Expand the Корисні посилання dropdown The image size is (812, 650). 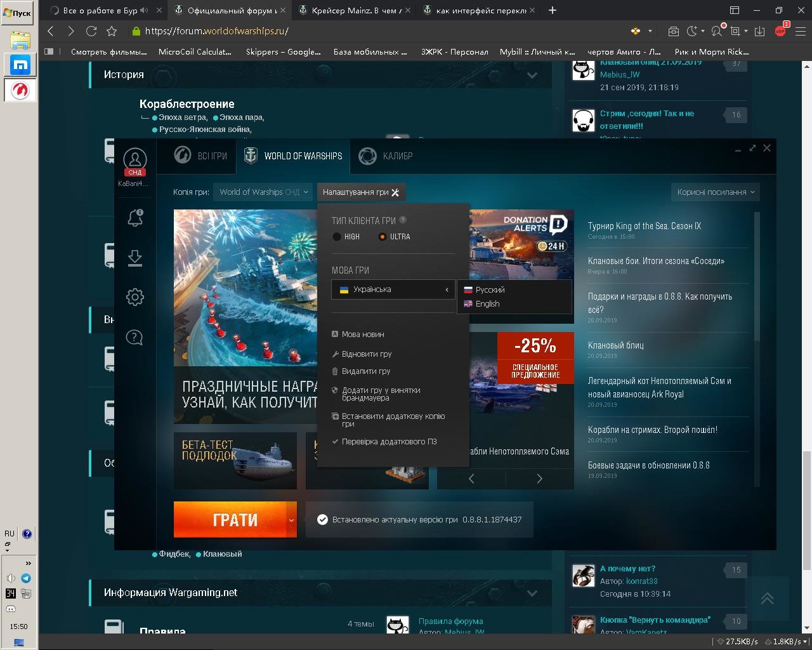pyautogui.click(x=716, y=192)
